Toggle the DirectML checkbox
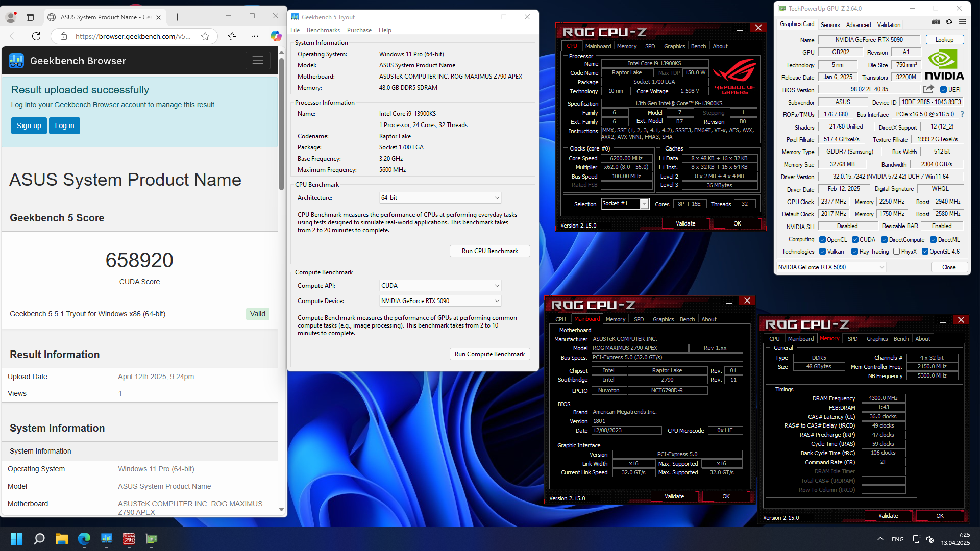Screen dimensions: 980x551 pyautogui.click(x=933, y=240)
